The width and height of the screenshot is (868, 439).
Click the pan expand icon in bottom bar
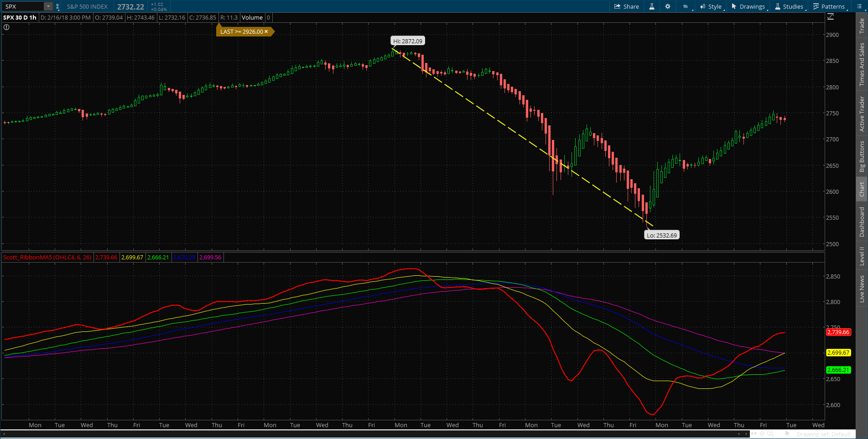754,434
